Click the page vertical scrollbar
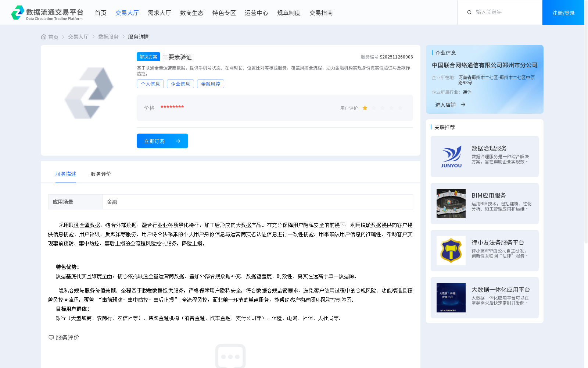 point(586,121)
